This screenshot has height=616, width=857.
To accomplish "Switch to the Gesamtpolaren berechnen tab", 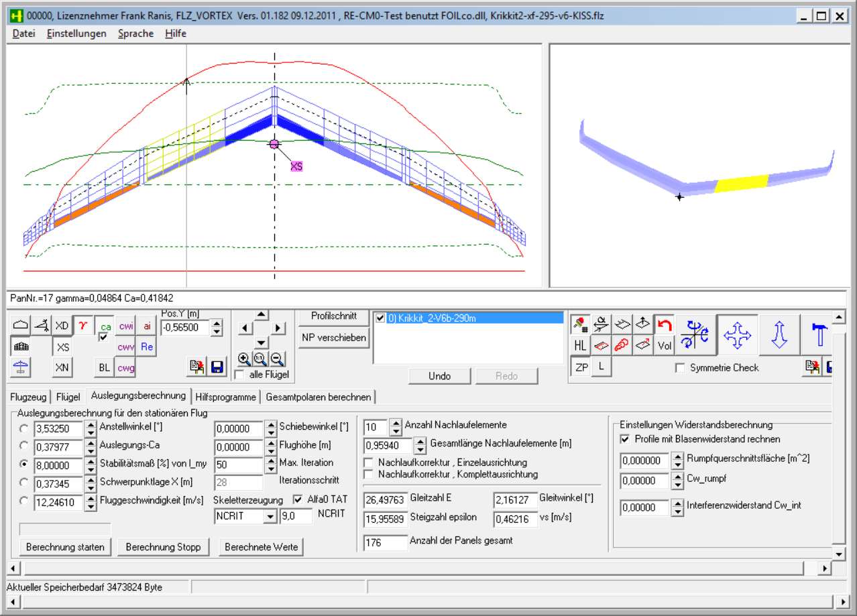I will click(318, 397).
